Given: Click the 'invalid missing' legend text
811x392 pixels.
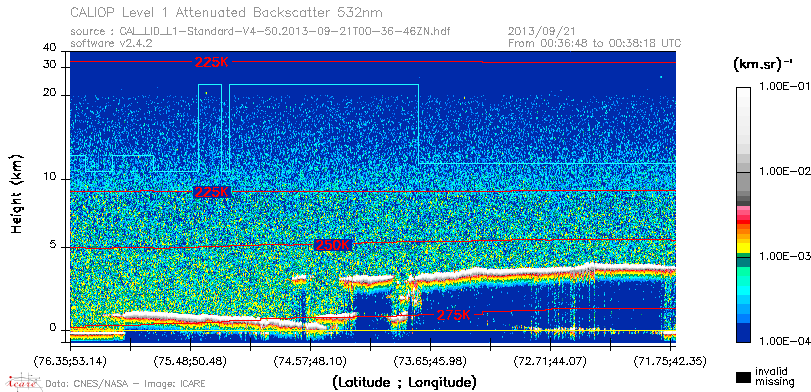Looking at the screenshot, I should (x=774, y=377).
